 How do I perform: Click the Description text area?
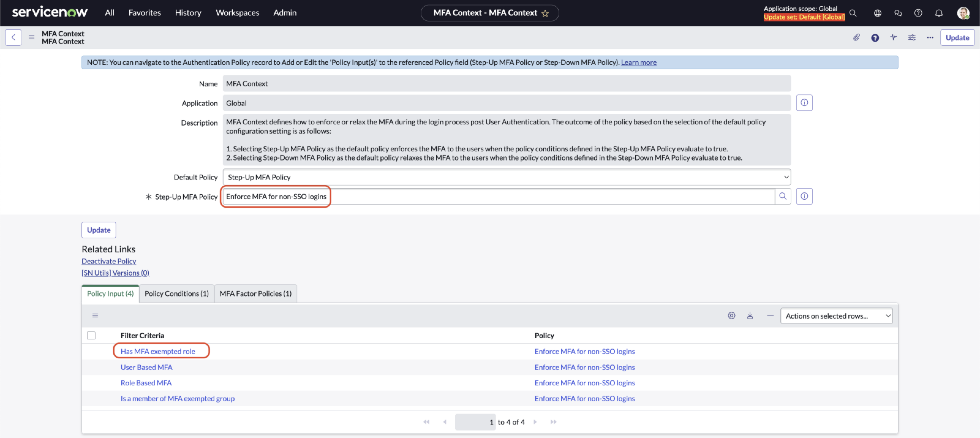tap(507, 140)
